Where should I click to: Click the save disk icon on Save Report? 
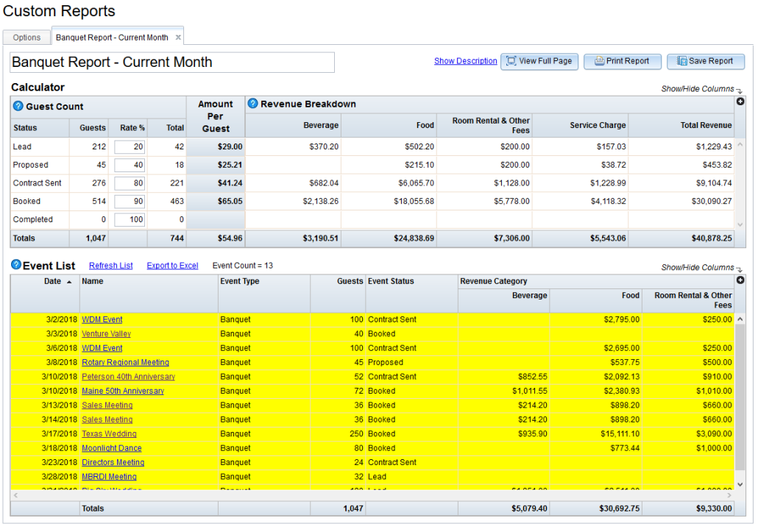click(x=681, y=61)
